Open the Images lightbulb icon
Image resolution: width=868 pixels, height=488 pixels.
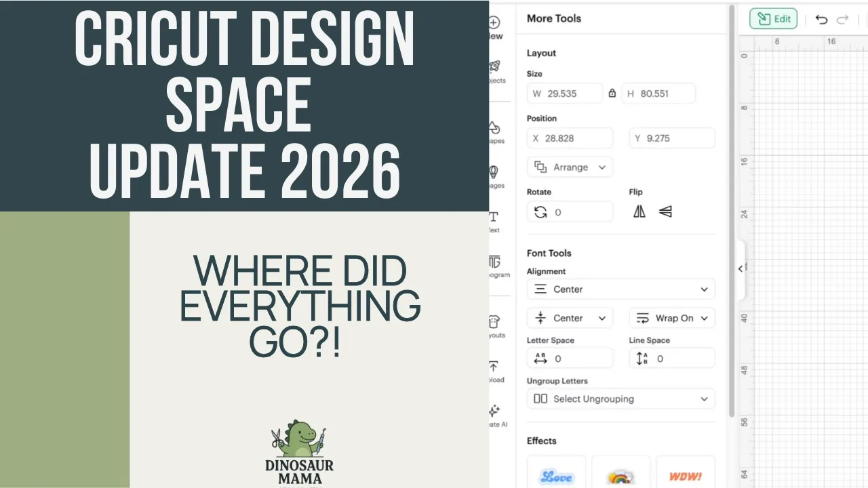pos(494,171)
